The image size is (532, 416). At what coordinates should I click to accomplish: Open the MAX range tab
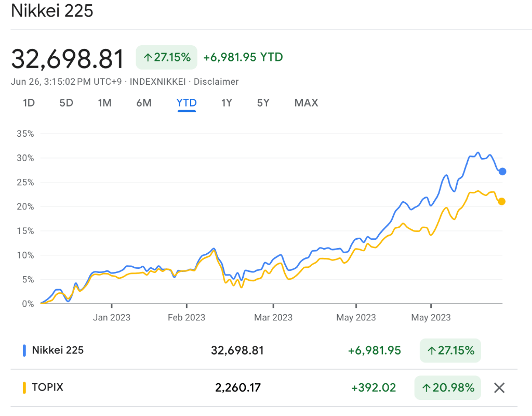point(307,103)
